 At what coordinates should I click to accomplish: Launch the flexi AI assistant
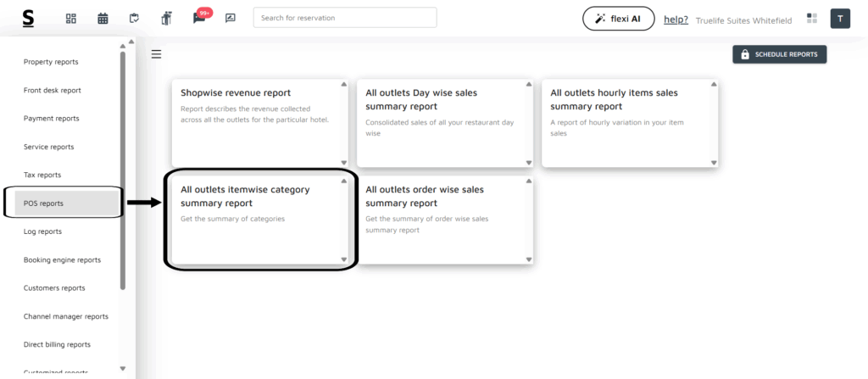pyautogui.click(x=618, y=19)
